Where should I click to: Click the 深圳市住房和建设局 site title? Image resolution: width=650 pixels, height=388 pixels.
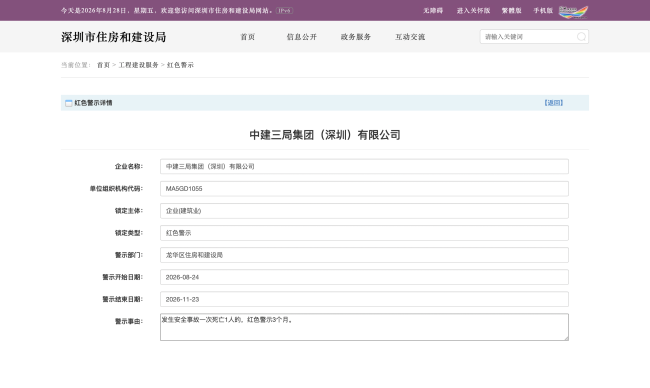click(114, 37)
